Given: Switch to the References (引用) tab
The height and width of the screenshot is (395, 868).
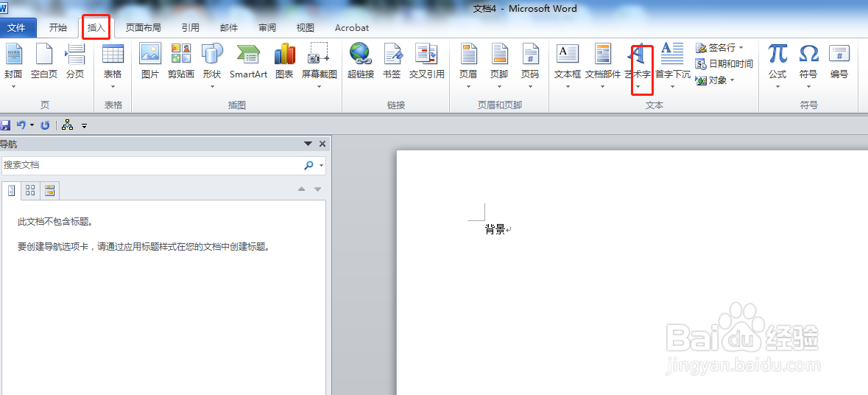Looking at the screenshot, I should tap(191, 28).
